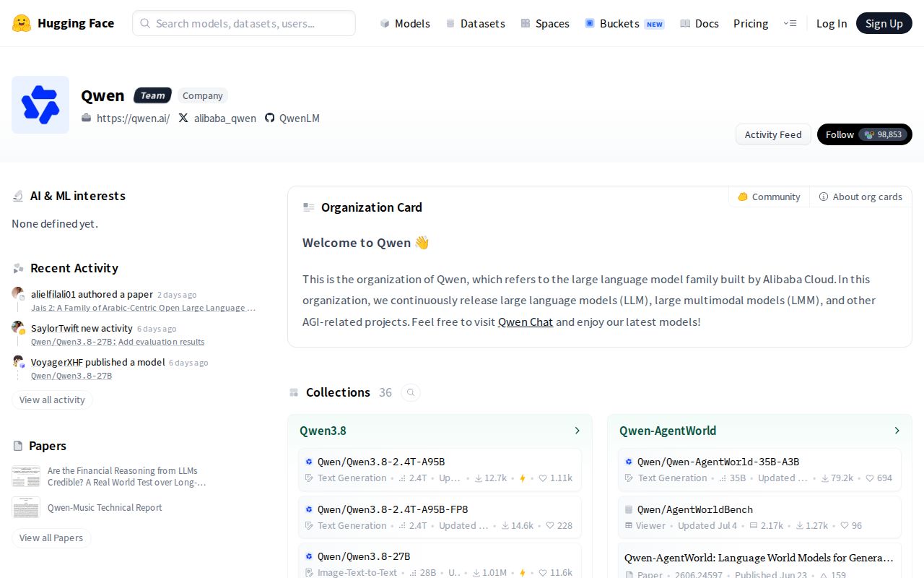Click the Docs book icon in the navigation
This screenshot has height=578, width=924.
click(x=685, y=23)
